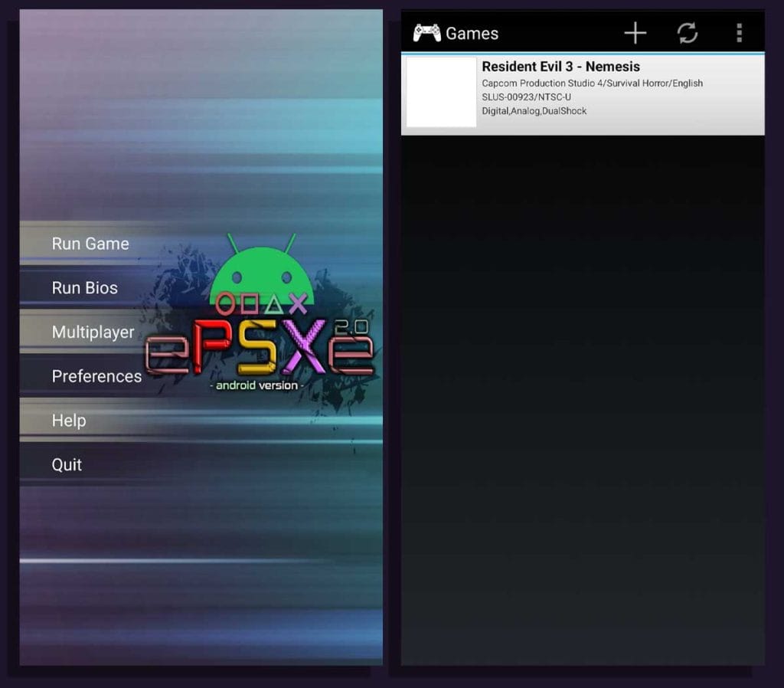Click the SLUS-00923/NTSC-U serial text

(526, 97)
